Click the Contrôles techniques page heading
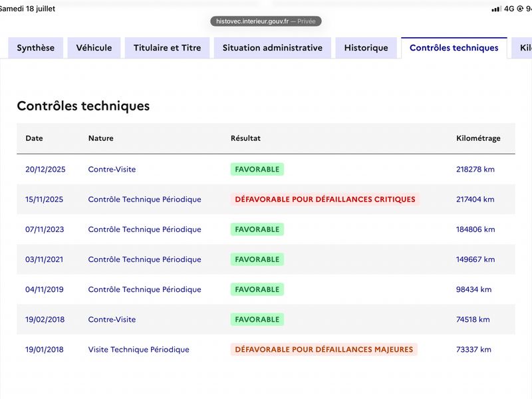The width and height of the screenshot is (532, 399). tap(83, 106)
